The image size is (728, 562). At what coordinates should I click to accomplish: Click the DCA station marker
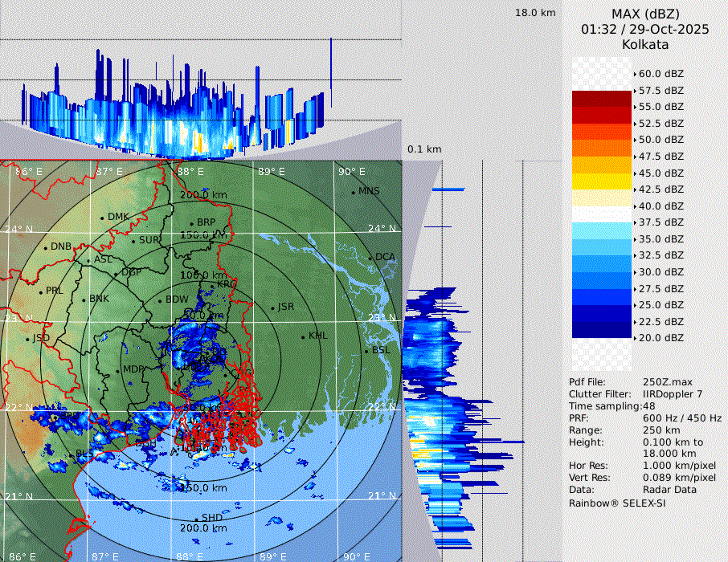pos(370,258)
